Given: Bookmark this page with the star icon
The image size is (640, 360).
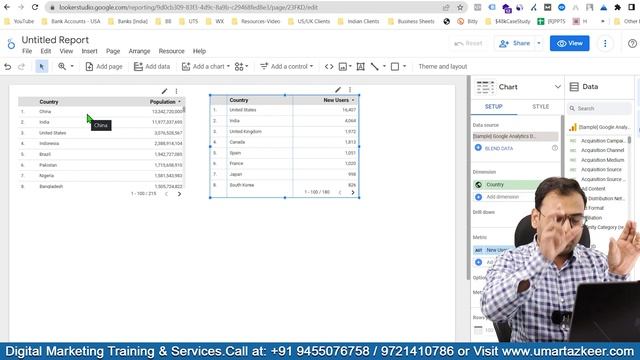Looking at the screenshot, I should click(x=460, y=7).
